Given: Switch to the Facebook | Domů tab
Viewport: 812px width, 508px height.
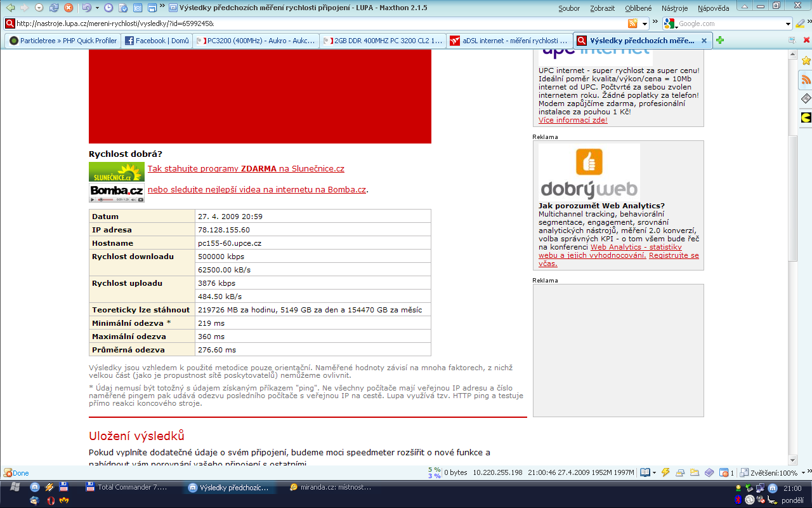Looking at the screenshot, I should tap(157, 40).
